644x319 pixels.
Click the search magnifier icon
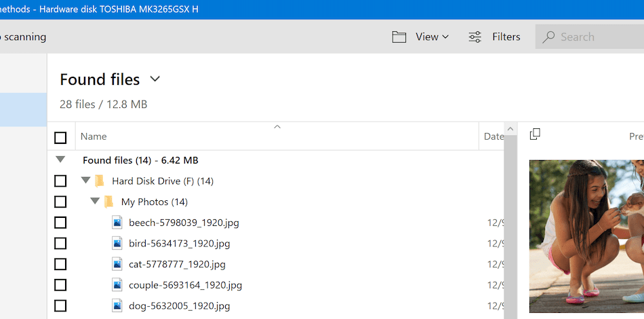click(548, 37)
